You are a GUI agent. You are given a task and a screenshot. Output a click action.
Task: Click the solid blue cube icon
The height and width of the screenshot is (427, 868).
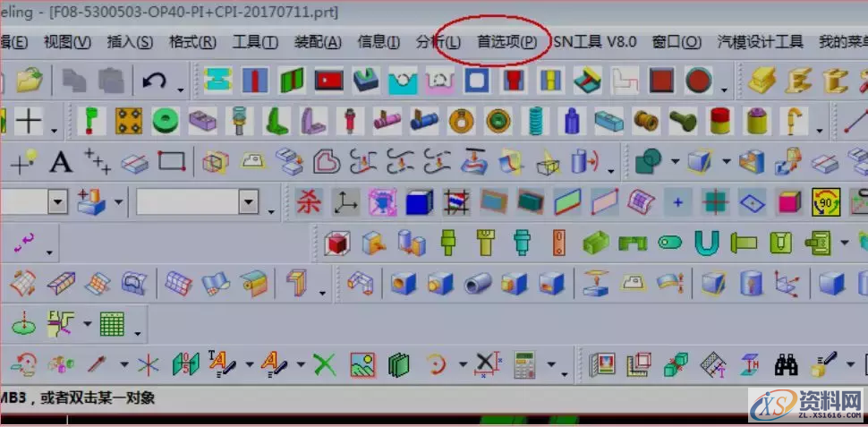[420, 202]
